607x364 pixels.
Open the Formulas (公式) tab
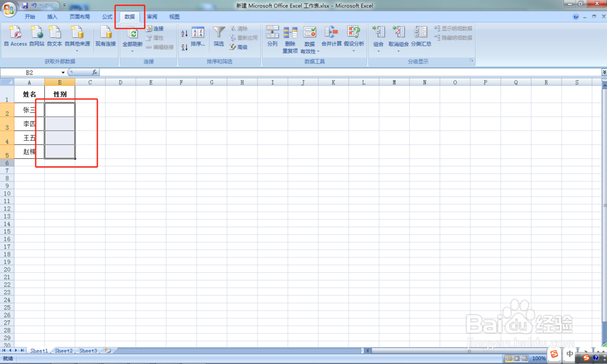tap(107, 16)
